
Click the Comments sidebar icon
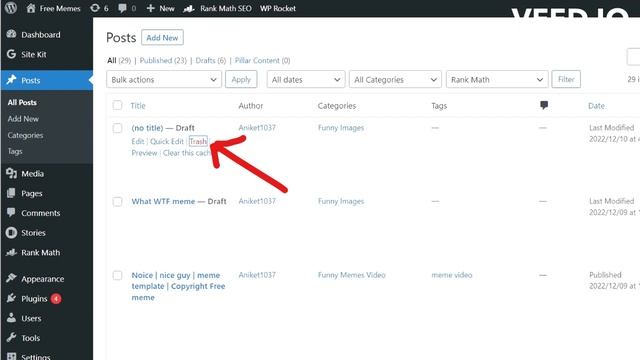click(11, 213)
